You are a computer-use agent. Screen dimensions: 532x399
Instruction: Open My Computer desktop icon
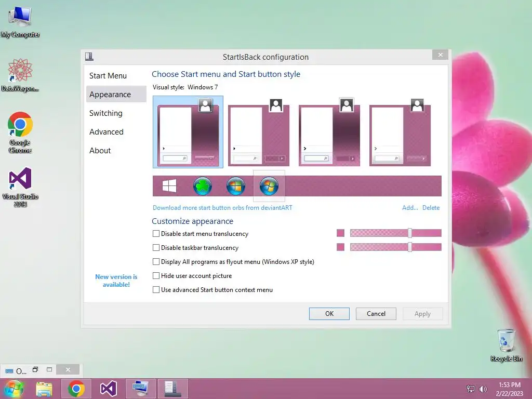[x=20, y=21]
